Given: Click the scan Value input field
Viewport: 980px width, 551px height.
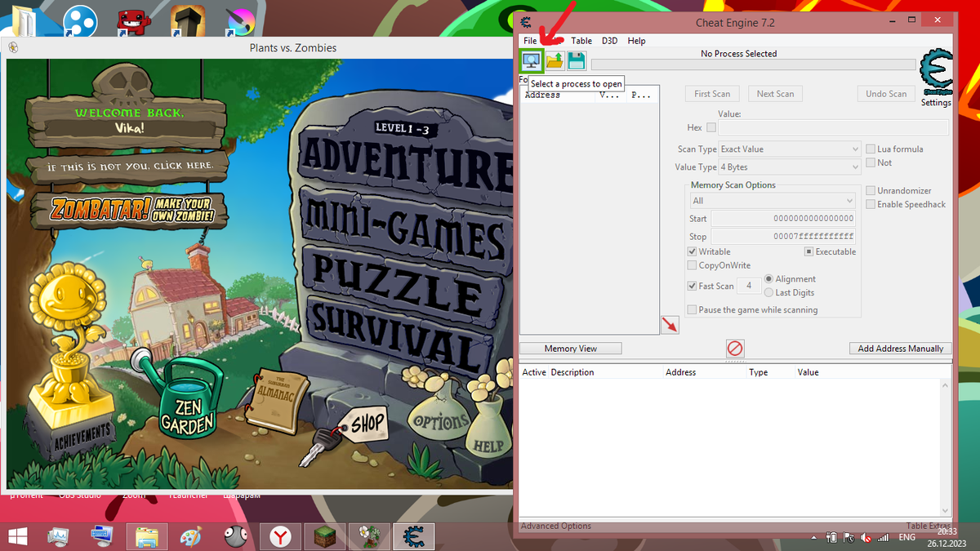Looking at the screenshot, I should coord(833,127).
